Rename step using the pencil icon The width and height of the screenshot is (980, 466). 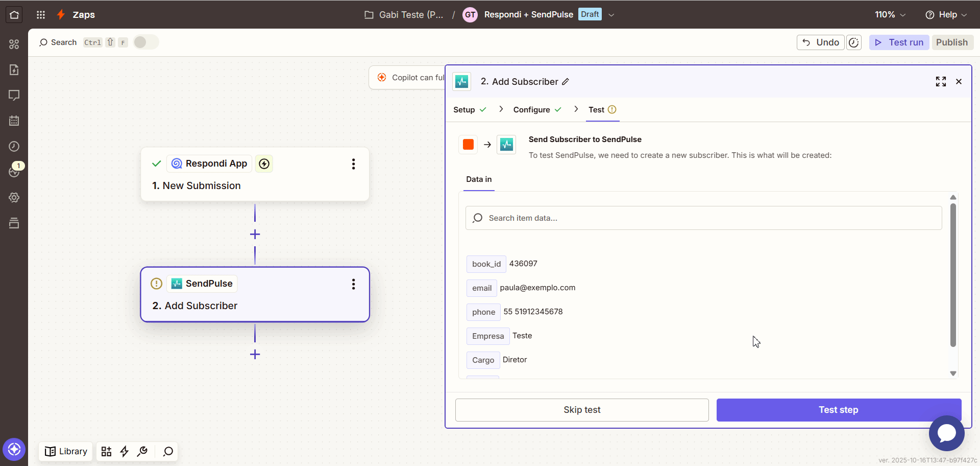coord(566,82)
